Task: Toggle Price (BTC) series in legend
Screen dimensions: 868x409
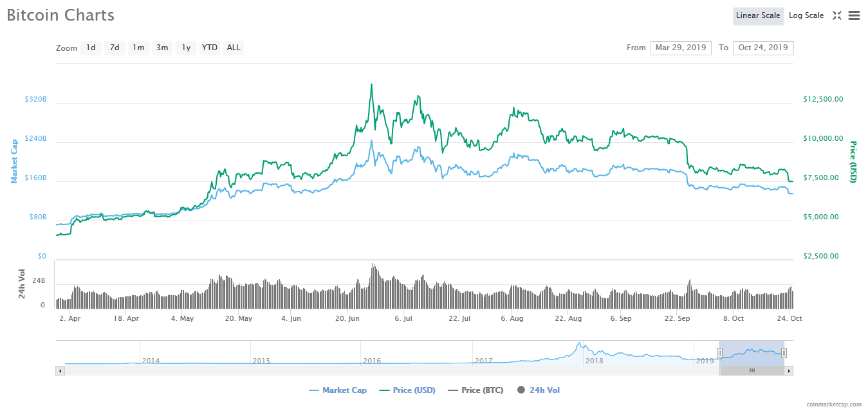Action: coord(476,390)
